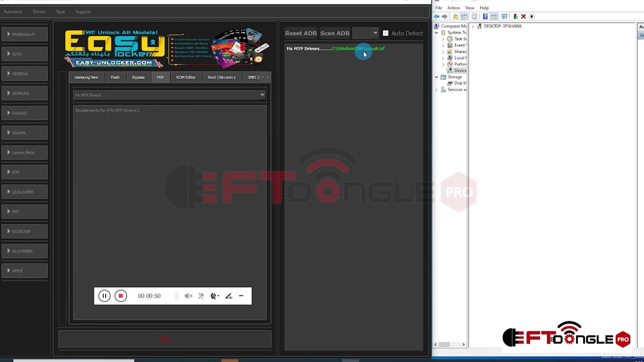The image size is (644, 362).
Task: Open the MobileSearch sidebar section
Action: tap(25, 34)
